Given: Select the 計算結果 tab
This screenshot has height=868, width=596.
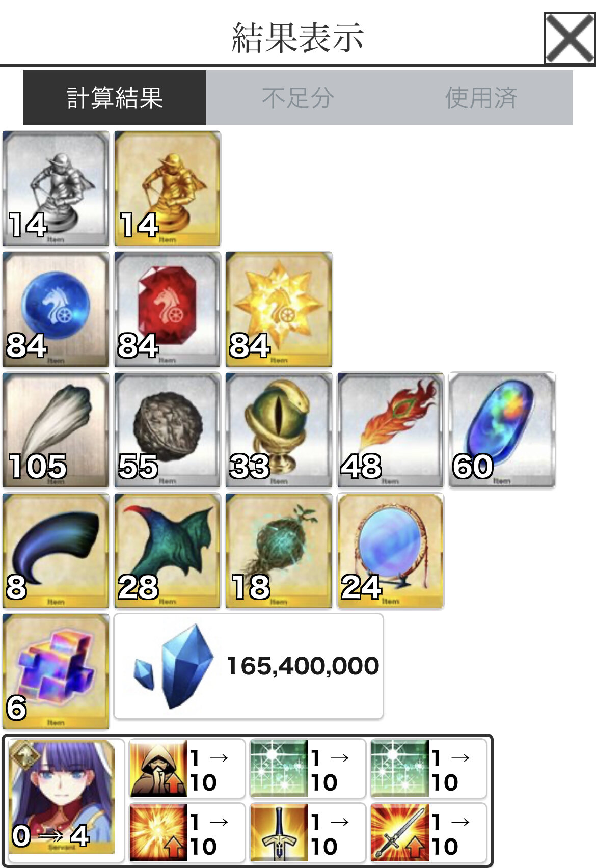Looking at the screenshot, I should pyautogui.click(x=115, y=98).
